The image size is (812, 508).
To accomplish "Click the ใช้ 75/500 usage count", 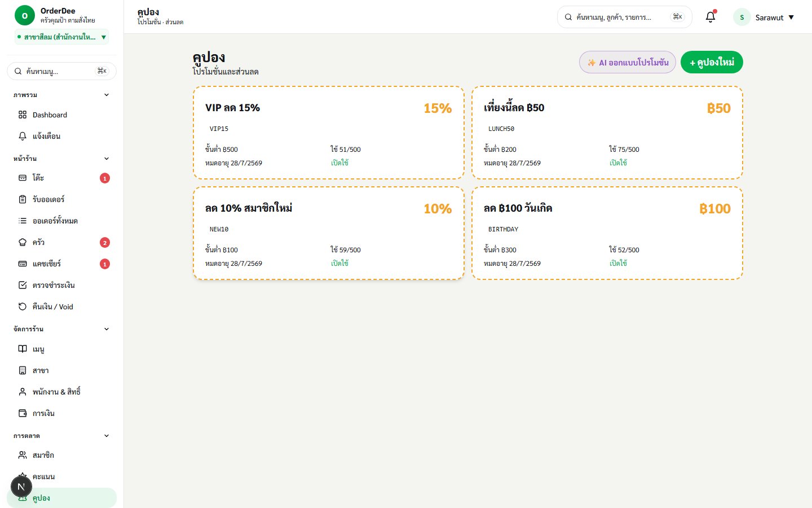I will click(x=624, y=150).
